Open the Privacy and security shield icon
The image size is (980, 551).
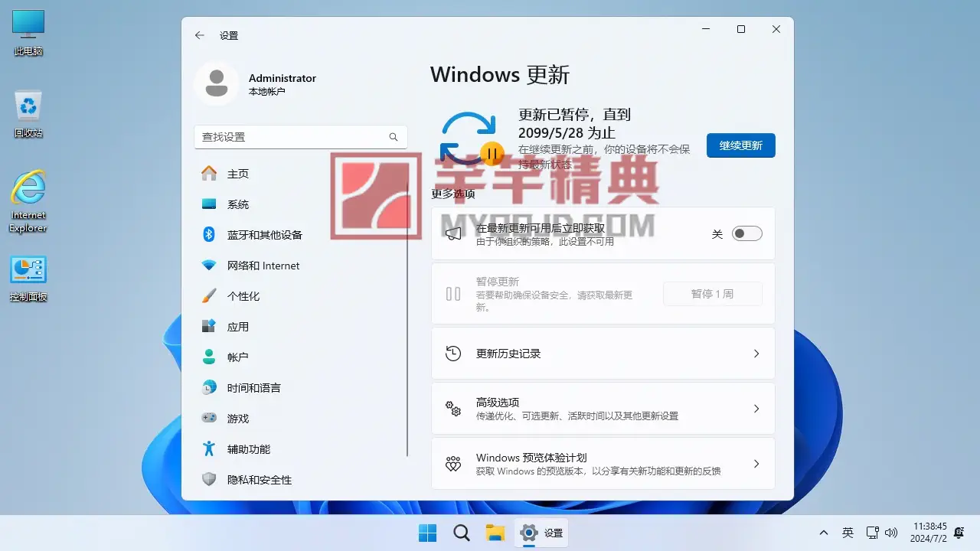[x=209, y=480]
